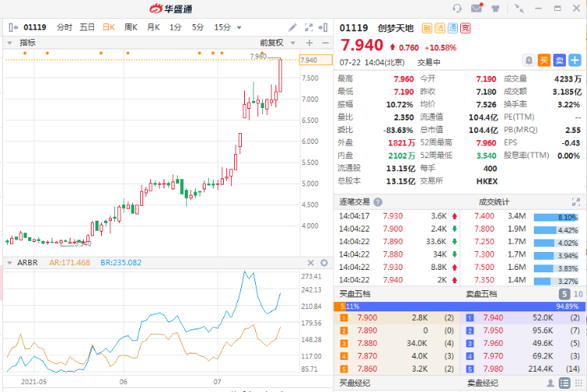
Task: Select the pencil drawing tool
Action: pos(293,27)
